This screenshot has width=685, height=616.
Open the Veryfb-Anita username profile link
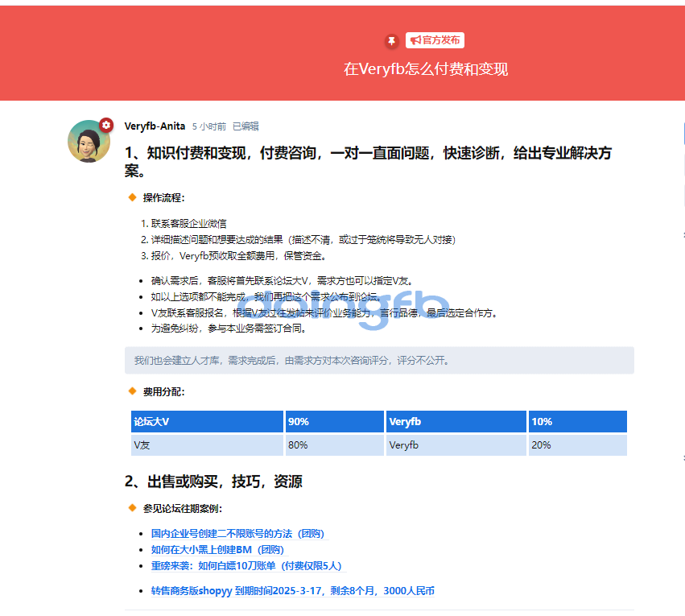tap(155, 126)
